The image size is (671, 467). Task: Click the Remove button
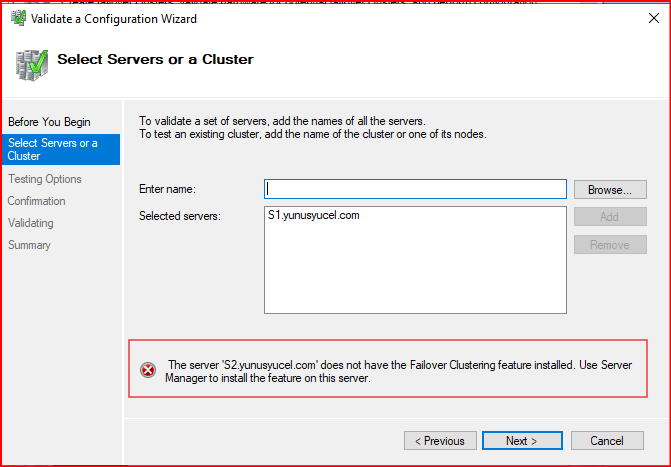pos(609,244)
